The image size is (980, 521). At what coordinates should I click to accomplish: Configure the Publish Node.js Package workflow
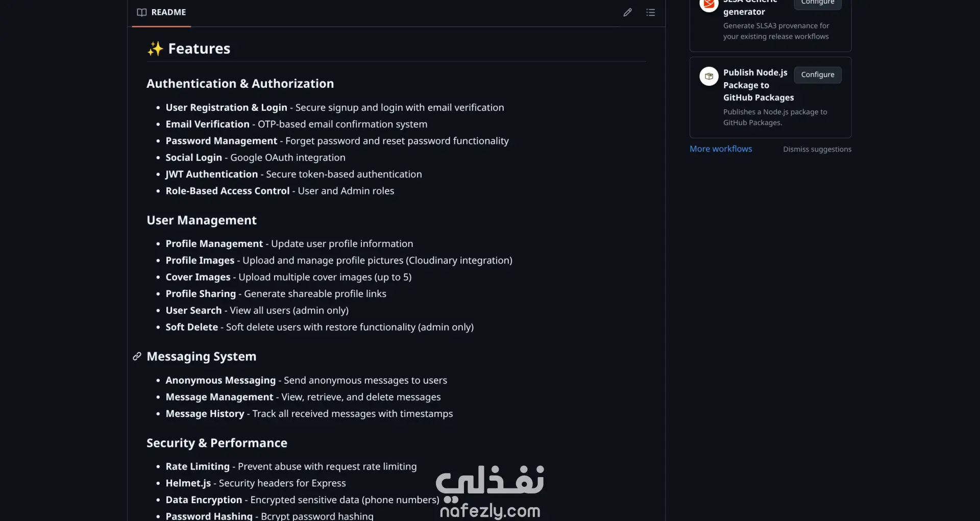[x=817, y=75]
